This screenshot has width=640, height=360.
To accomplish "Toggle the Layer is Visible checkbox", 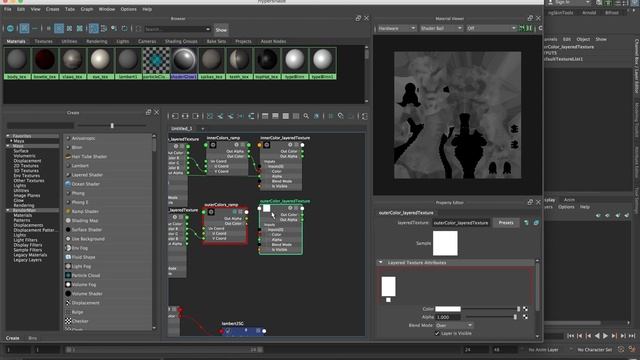I will pos(437,333).
